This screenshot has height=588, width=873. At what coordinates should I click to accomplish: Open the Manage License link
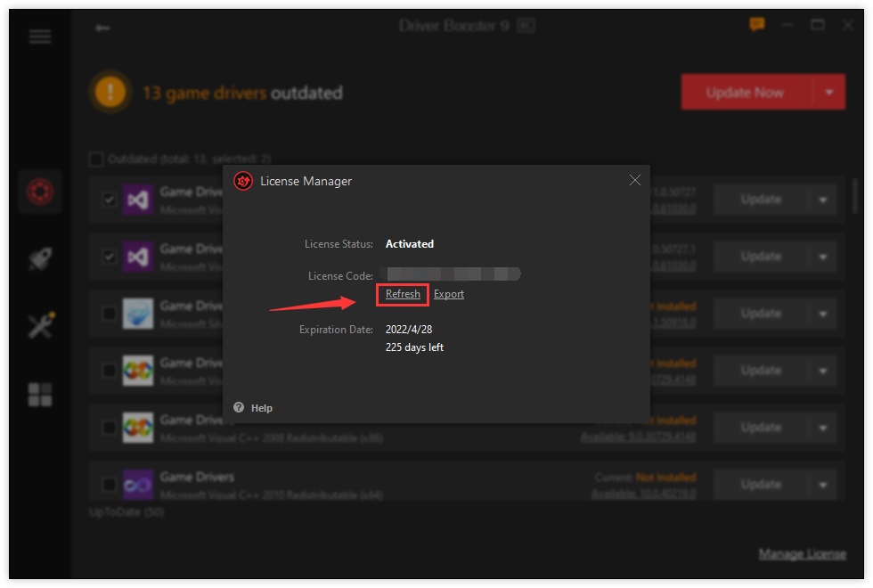tap(803, 554)
